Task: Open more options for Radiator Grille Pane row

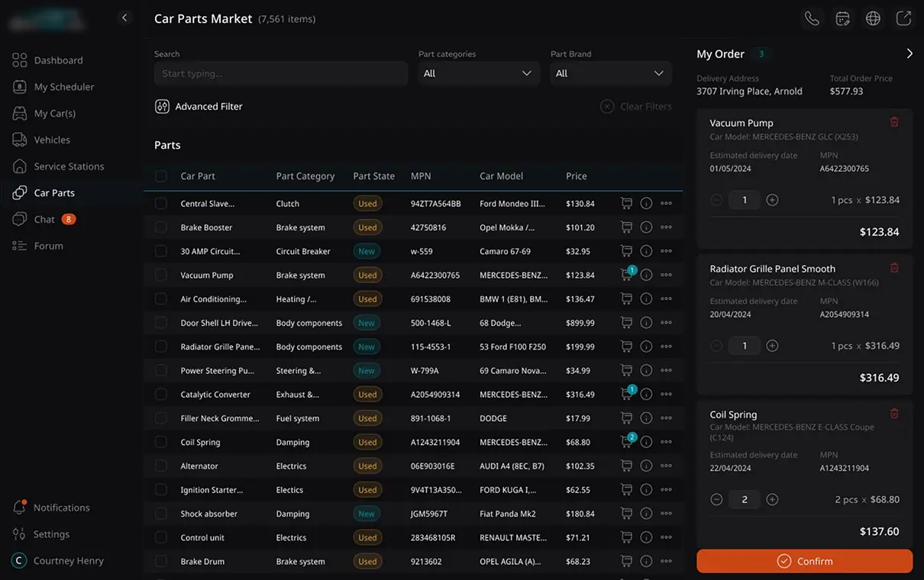Action: click(666, 346)
